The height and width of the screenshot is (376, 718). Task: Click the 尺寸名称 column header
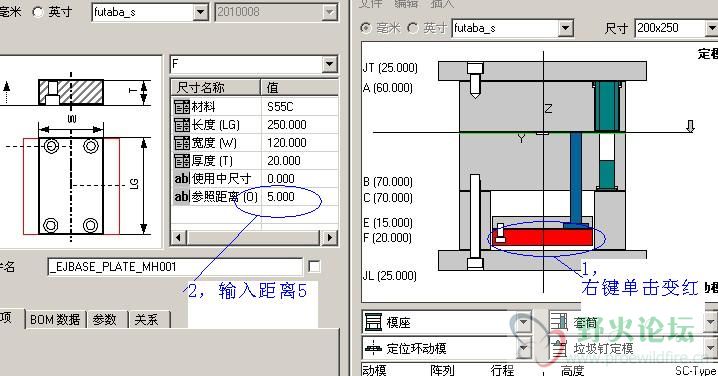(x=216, y=87)
